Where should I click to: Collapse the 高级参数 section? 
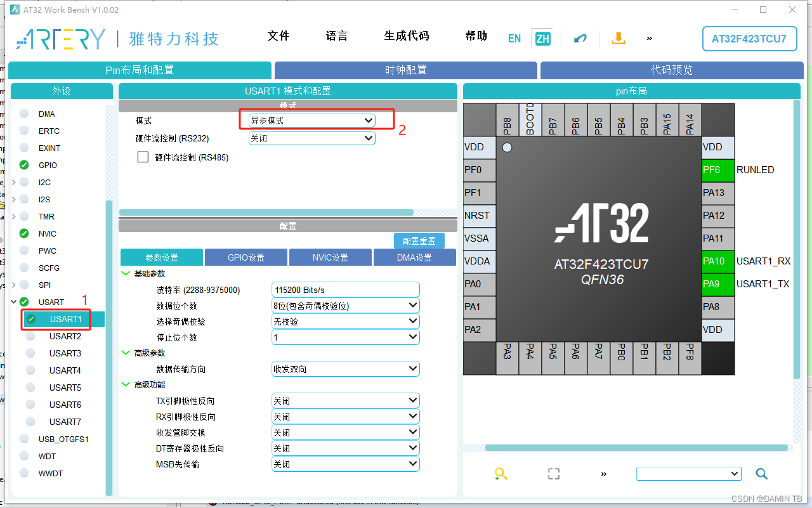point(125,353)
